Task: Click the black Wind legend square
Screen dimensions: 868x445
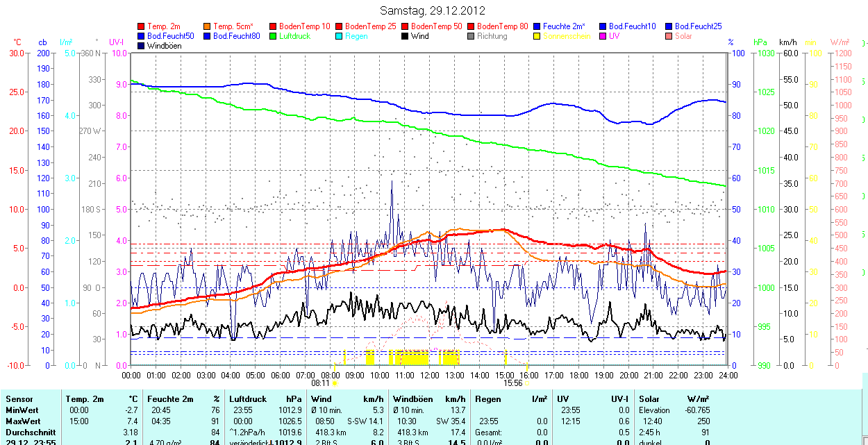Action: pyautogui.click(x=406, y=36)
